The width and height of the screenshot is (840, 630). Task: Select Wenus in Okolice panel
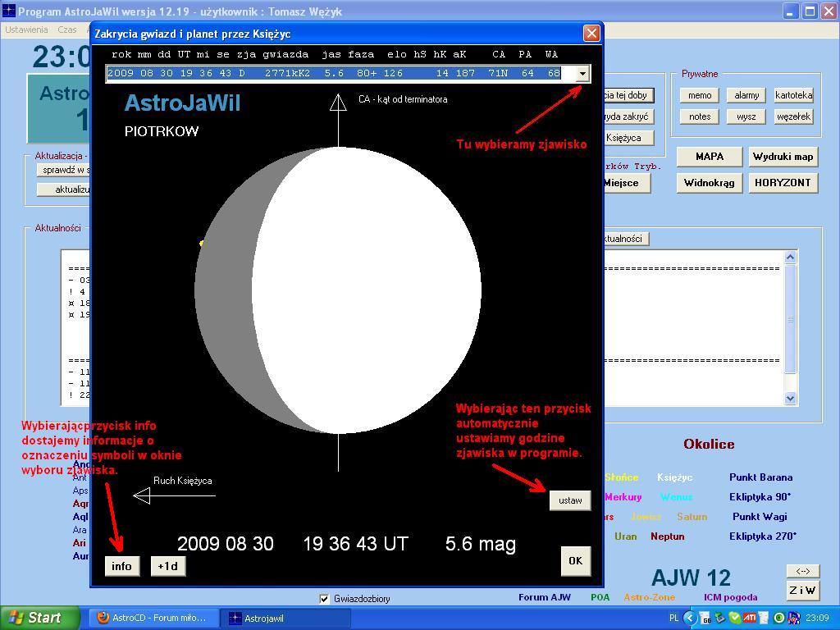point(676,497)
